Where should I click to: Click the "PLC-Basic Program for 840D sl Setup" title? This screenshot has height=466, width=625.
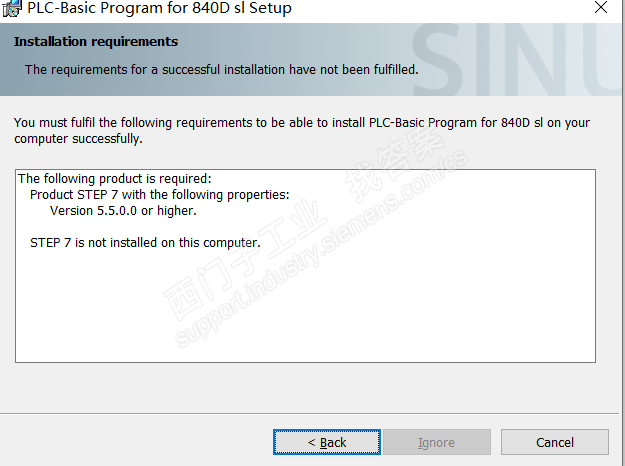(160, 9)
